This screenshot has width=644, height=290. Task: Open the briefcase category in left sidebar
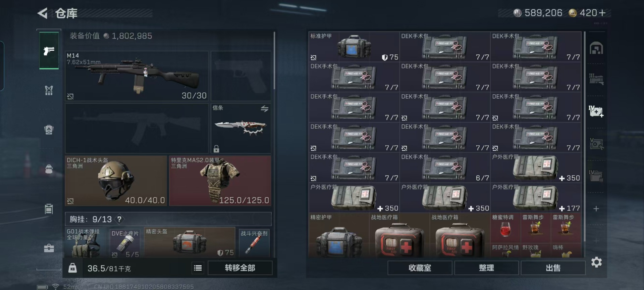pos(49,248)
